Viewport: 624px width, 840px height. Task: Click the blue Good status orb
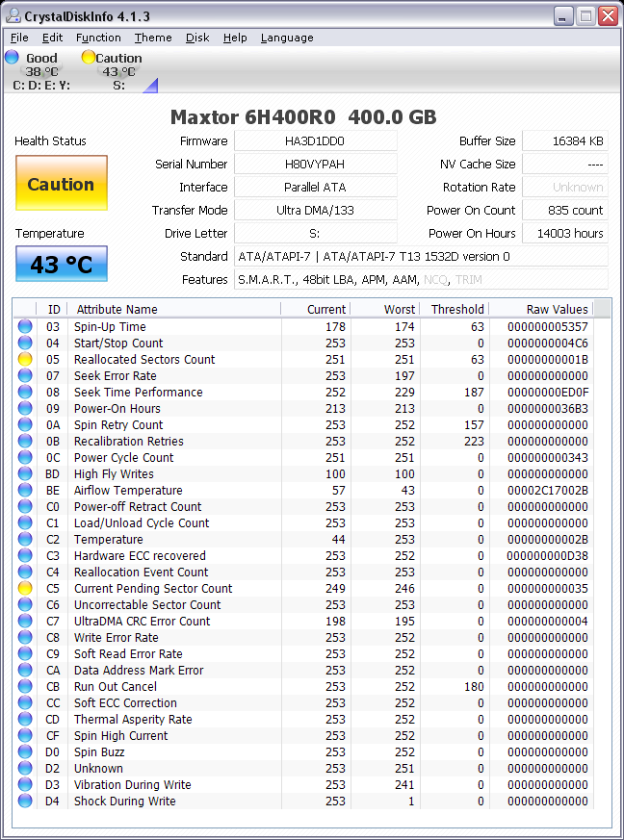tap(12, 57)
